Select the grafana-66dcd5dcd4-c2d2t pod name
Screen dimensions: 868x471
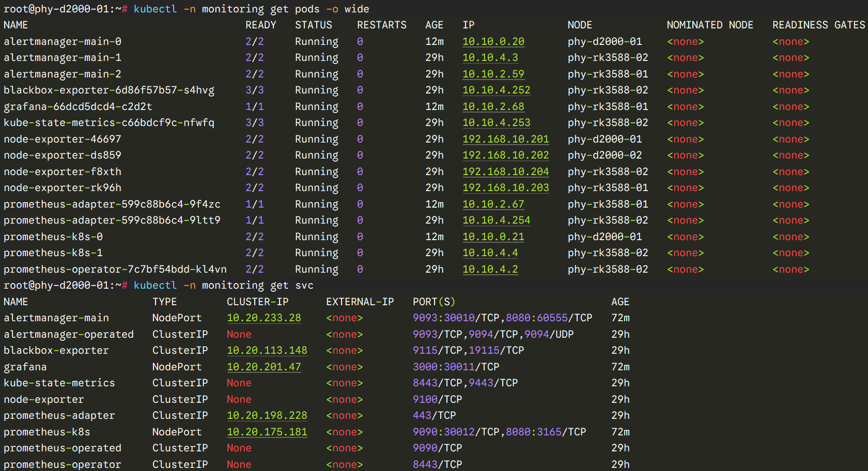[x=78, y=106]
